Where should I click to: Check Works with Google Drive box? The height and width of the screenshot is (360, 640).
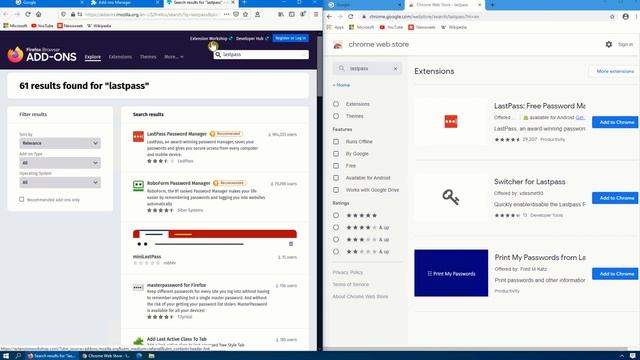point(336,190)
